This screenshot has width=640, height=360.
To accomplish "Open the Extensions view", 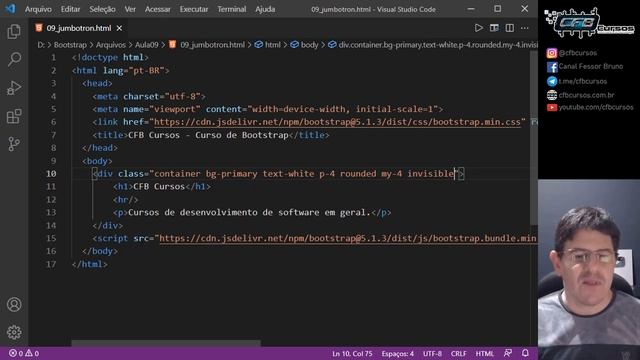I will (14, 116).
